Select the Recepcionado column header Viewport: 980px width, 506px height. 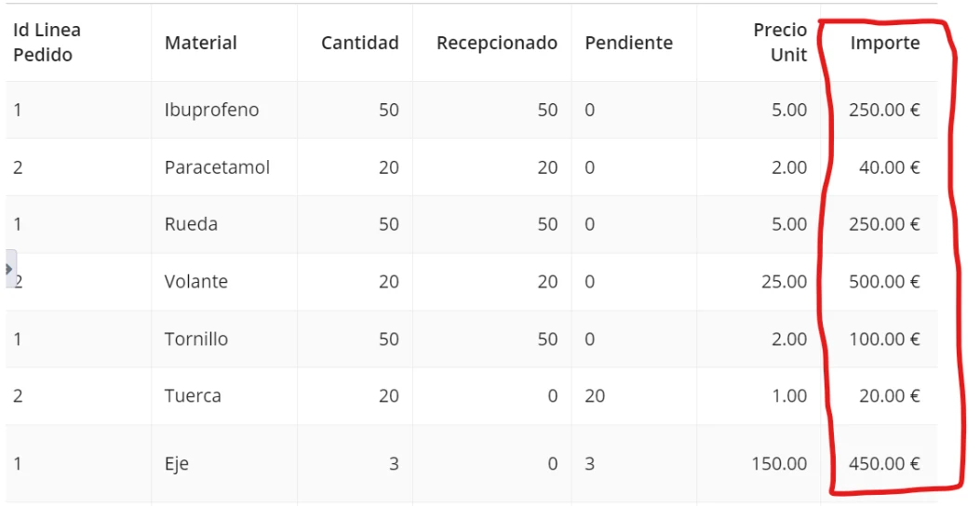[496, 43]
